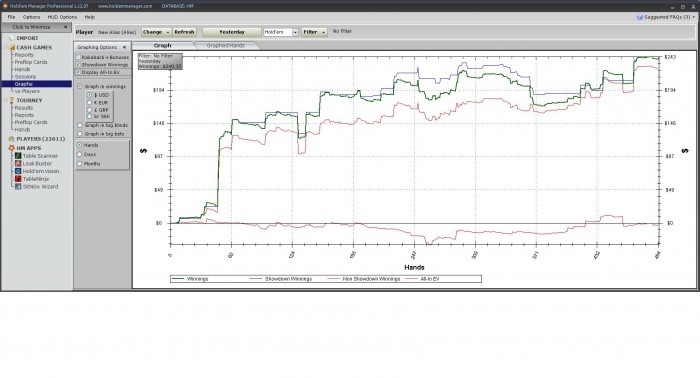Click the IMPORT section icon
The height and width of the screenshot is (378, 700).
click(x=11, y=38)
